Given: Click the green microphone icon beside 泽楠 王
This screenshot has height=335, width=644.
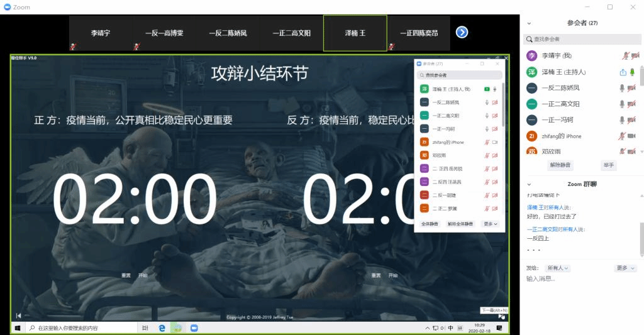Looking at the screenshot, I should pos(631,72).
